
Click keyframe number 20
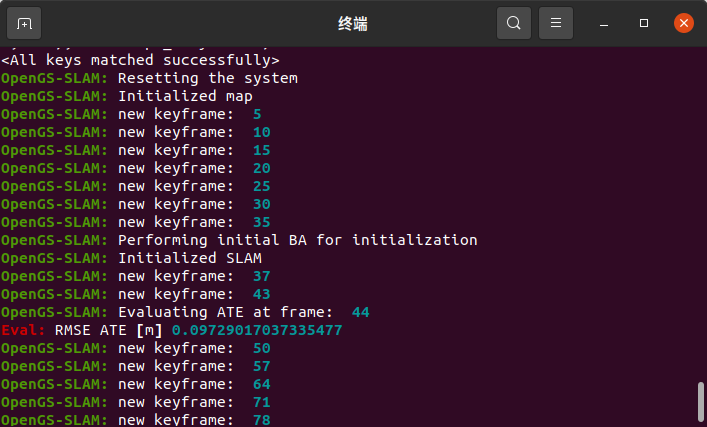click(x=262, y=168)
